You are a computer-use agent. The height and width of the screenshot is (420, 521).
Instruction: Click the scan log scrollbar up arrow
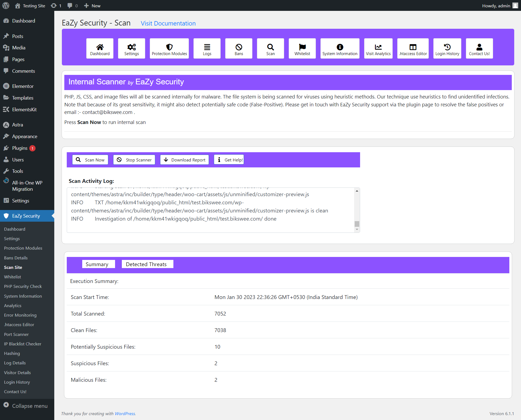(357, 191)
